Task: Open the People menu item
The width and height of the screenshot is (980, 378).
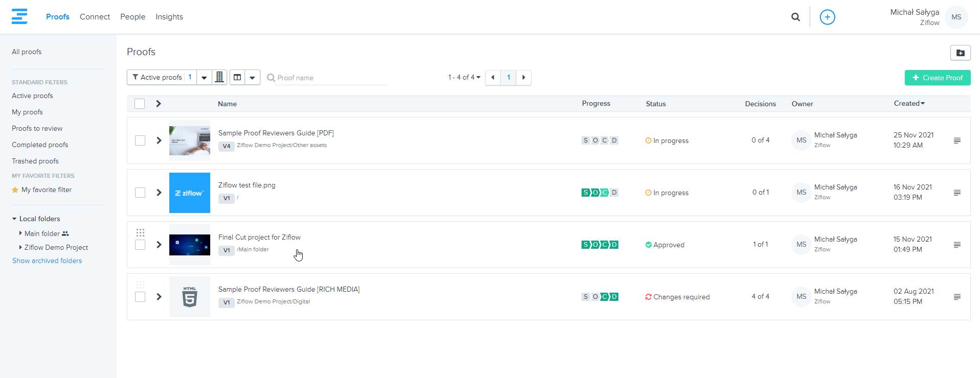Action: 132,17
